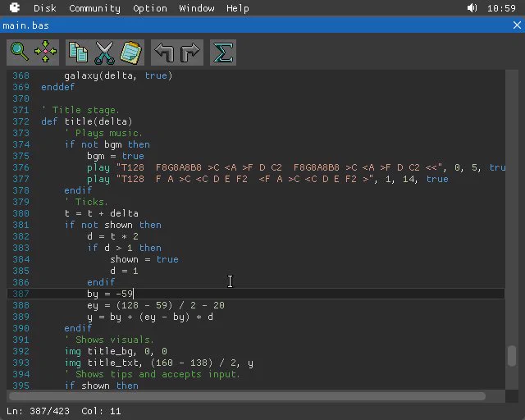The image size is (525, 420).
Task: Click the Copy documents icon
Action: pos(79,52)
